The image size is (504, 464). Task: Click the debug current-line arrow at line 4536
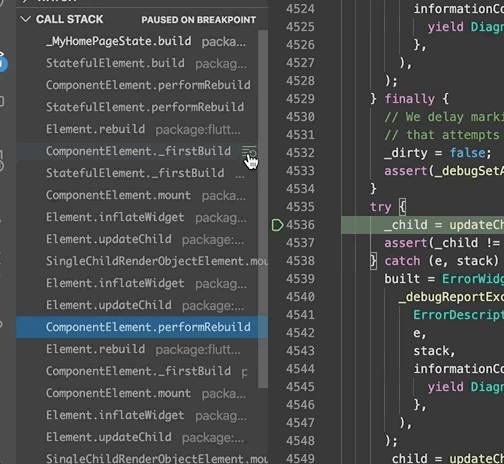tap(277, 225)
